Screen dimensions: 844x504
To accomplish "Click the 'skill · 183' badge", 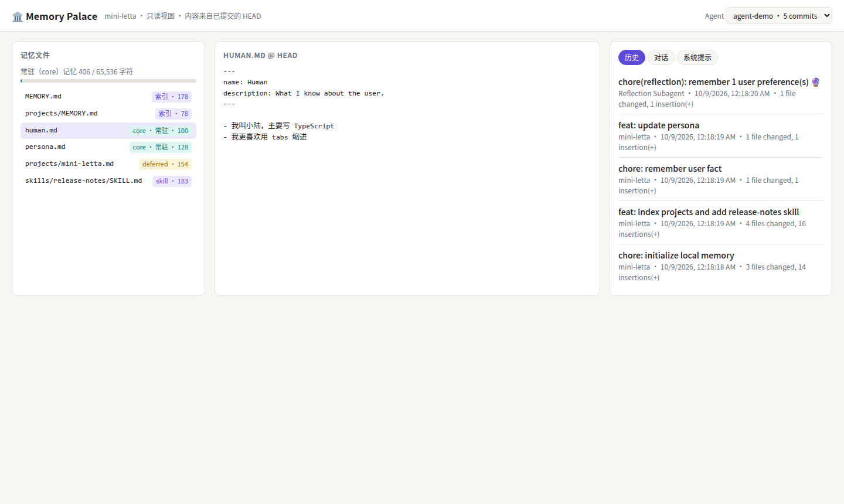I will pyautogui.click(x=172, y=181).
